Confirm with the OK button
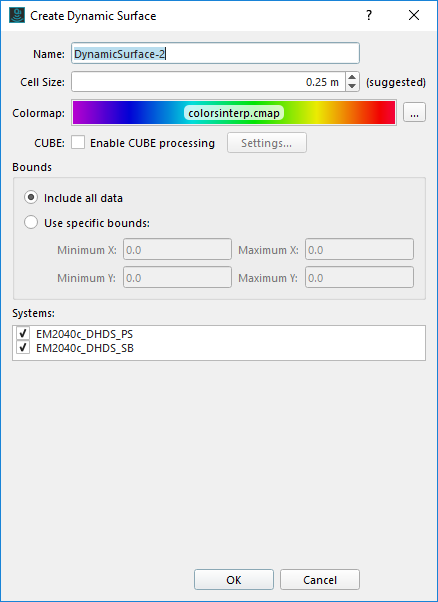This screenshot has width=438, height=602. pyautogui.click(x=234, y=580)
